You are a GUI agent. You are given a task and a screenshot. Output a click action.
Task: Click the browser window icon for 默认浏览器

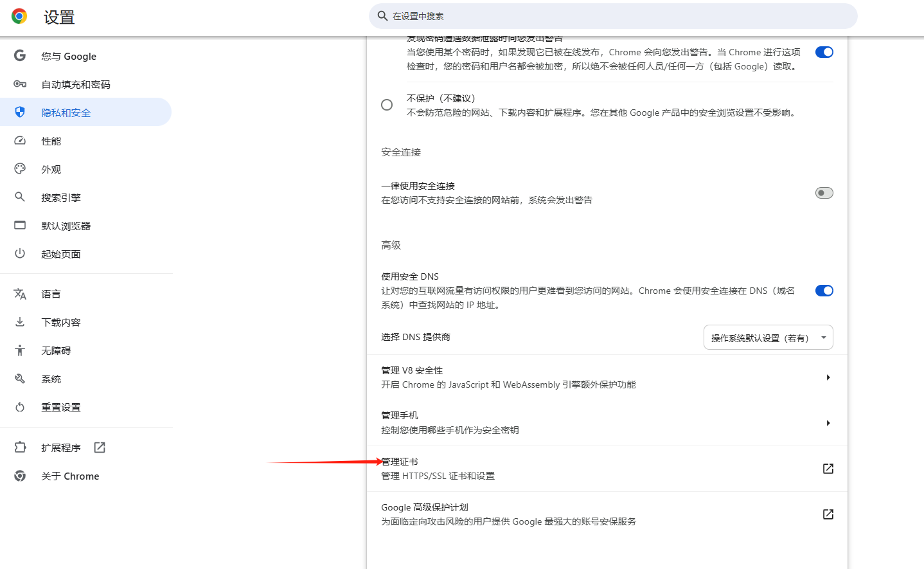coord(20,226)
